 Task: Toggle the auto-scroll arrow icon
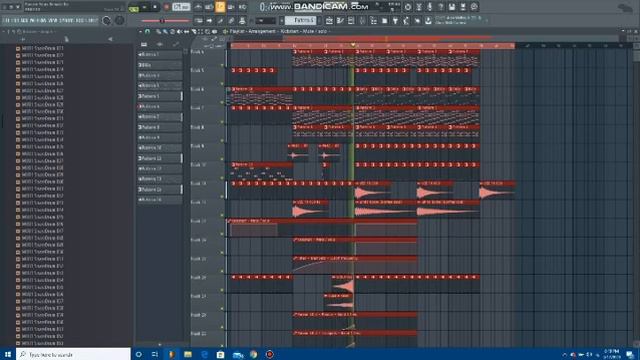pos(209,20)
